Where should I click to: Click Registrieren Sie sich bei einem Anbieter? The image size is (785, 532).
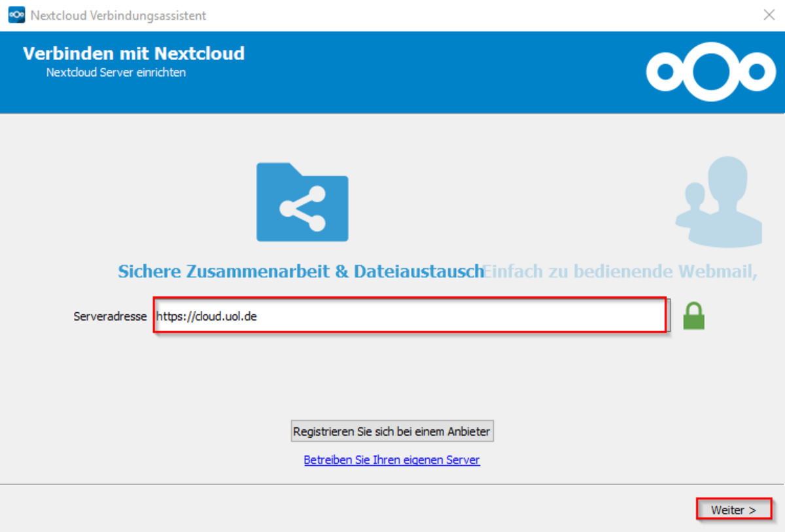(x=392, y=431)
